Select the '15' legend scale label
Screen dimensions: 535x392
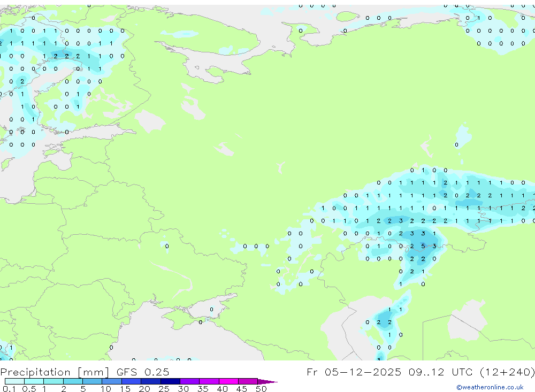click(125, 389)
